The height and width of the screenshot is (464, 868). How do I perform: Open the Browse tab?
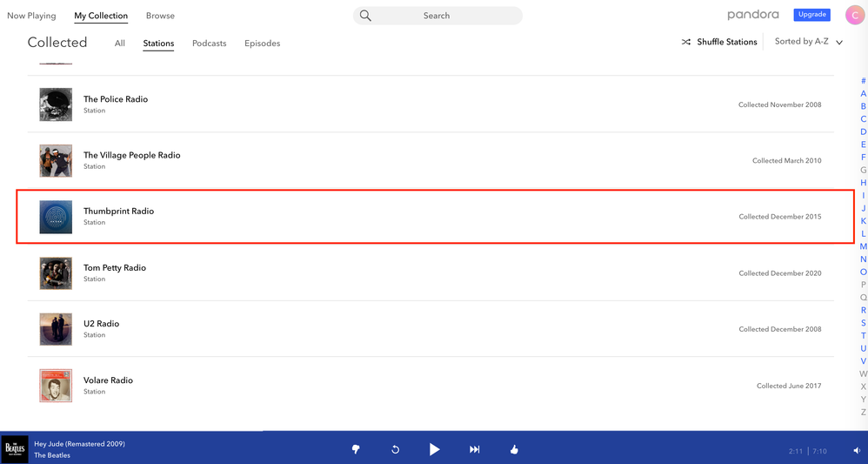(x=161, y=16)
